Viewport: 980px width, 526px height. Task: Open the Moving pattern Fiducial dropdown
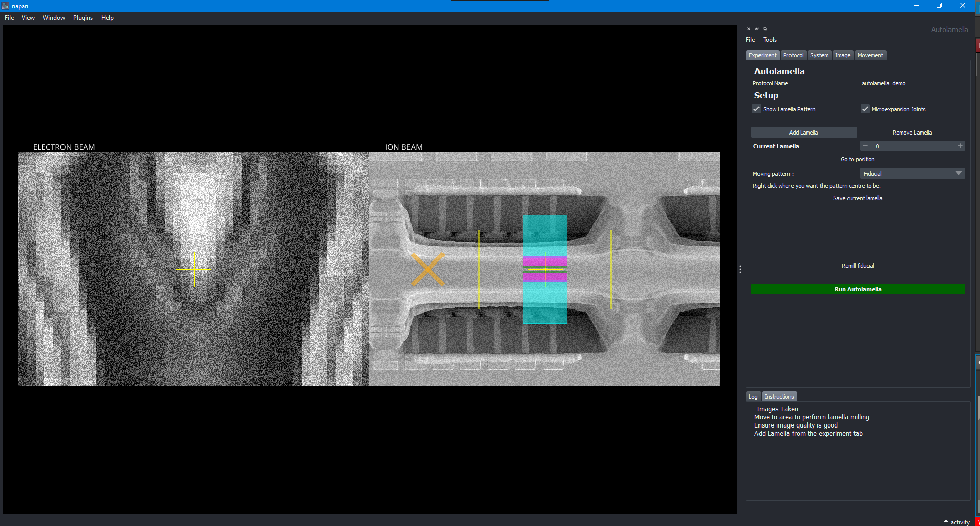[912, 173]
